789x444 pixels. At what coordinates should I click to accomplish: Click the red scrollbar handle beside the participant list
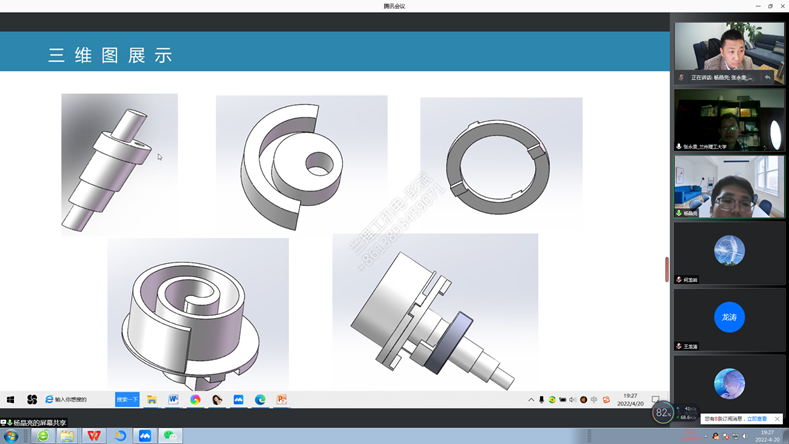click(666, 268)
